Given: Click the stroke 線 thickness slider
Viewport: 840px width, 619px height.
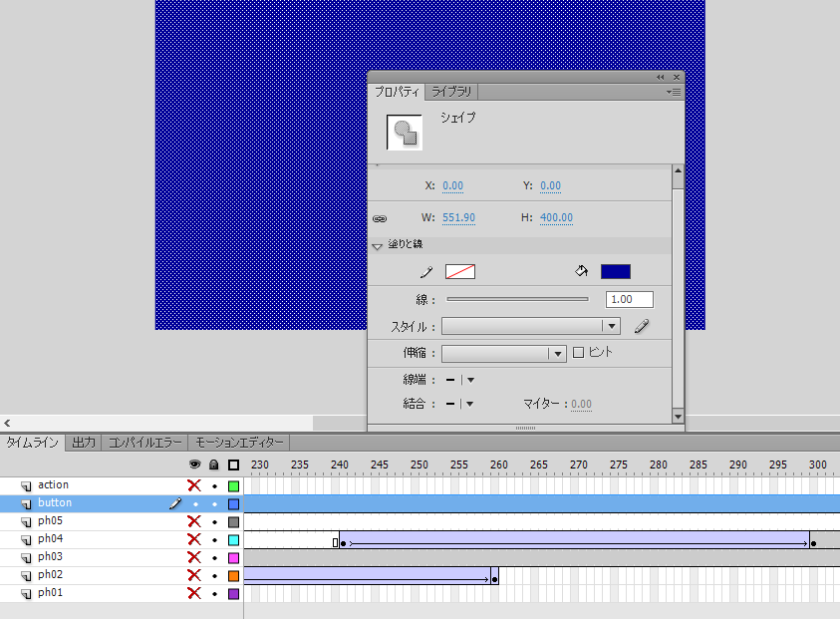Looking at the screenshot, I should [517, 299].
